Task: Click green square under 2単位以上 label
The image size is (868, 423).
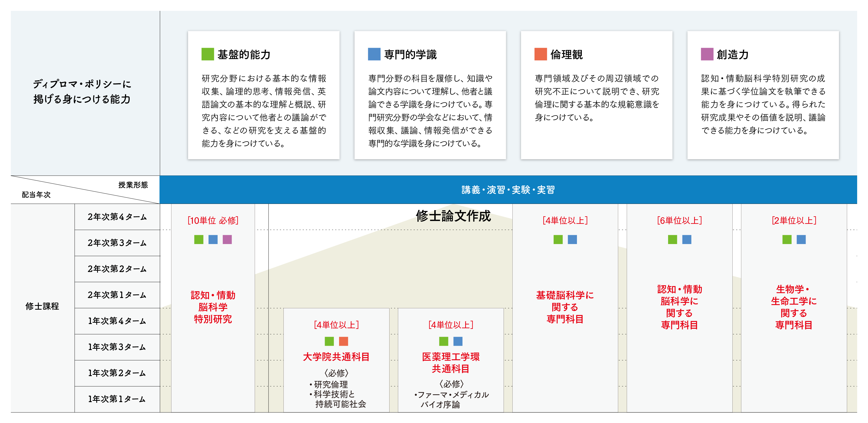Action: (x=787, y=239)
